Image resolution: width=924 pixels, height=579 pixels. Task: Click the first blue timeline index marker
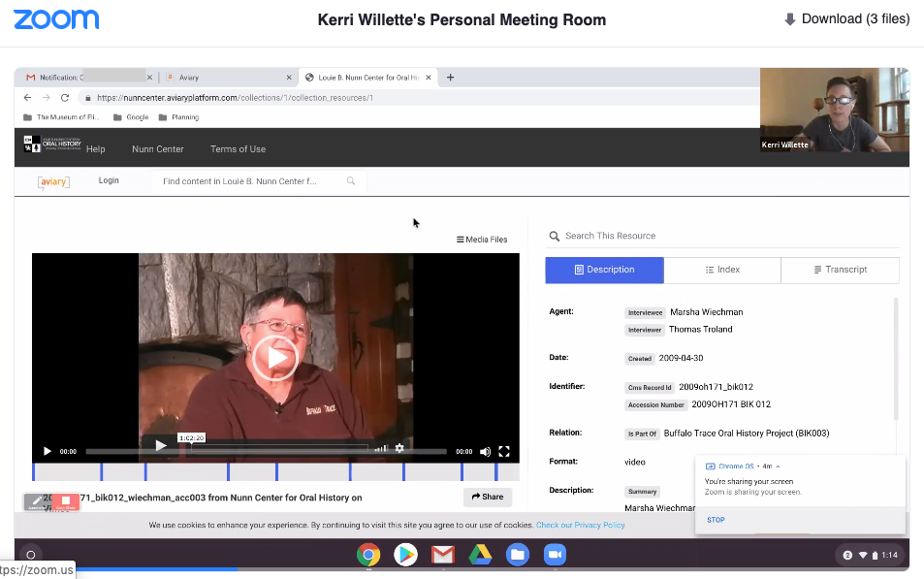[x=34, y=471]
